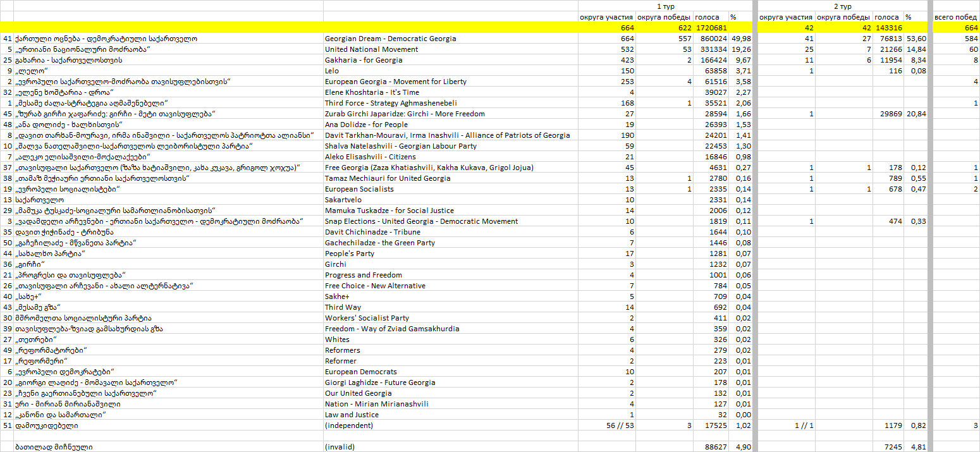
Task: Click the 'European Socialists' cell
Action: [x=451, y=189]
